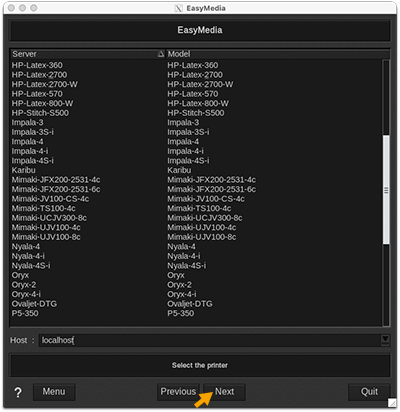Click the P5-350 model cell
400x412 pixels.
(x=181, y=313)
